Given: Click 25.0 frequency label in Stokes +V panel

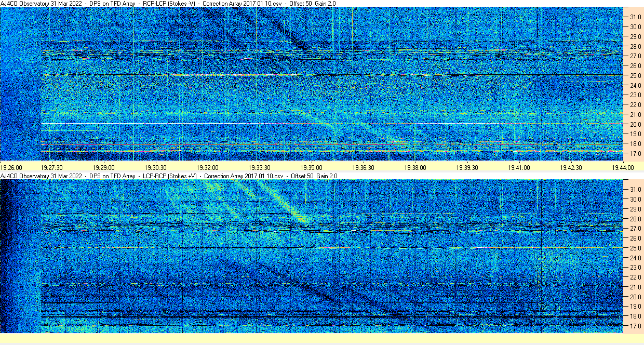Looking at the screenshot, I should coord(635,248).
